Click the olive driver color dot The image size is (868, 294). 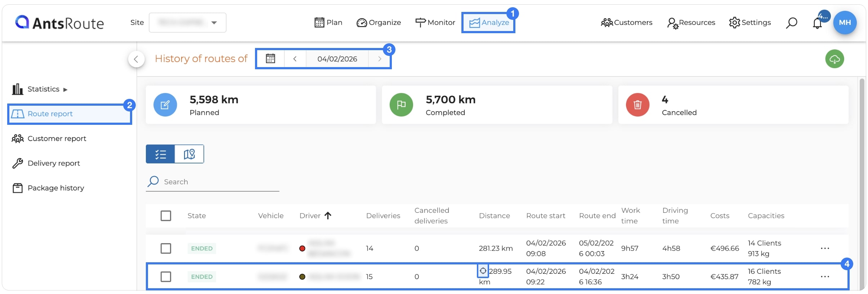point(303,277)
